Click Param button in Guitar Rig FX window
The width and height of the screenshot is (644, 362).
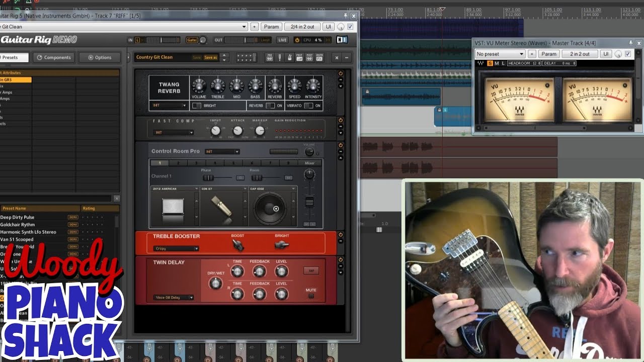click(271, 27)
